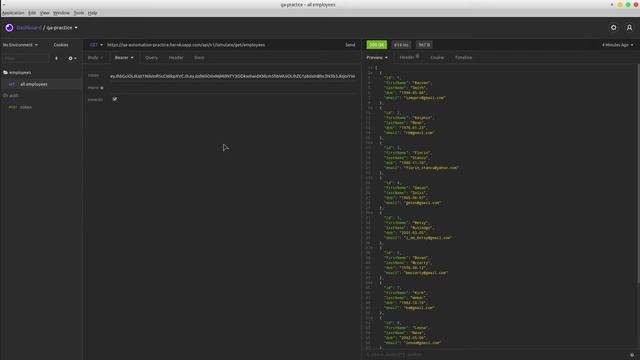Focus the sidebar filter field

(26, 58)
